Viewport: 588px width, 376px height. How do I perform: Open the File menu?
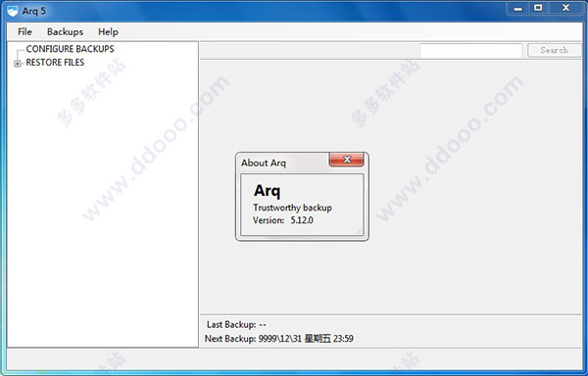[24, 32]
